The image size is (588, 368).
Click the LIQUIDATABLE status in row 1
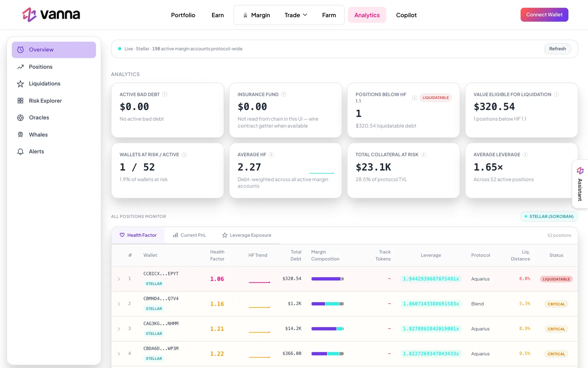tap(556, 279)
